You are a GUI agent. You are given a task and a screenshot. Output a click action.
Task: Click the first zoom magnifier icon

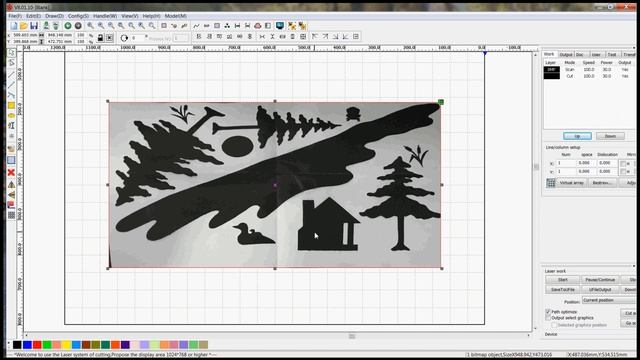tap(90, 26)
